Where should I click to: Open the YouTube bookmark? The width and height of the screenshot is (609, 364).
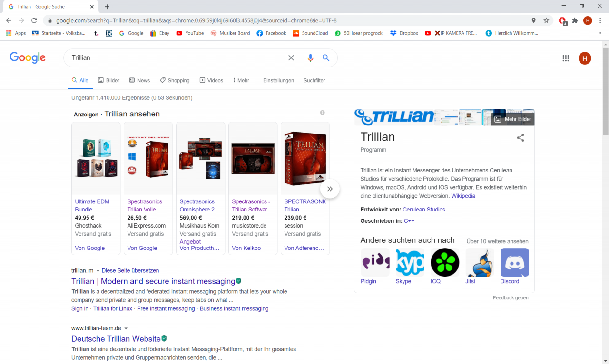coord(190,33)
